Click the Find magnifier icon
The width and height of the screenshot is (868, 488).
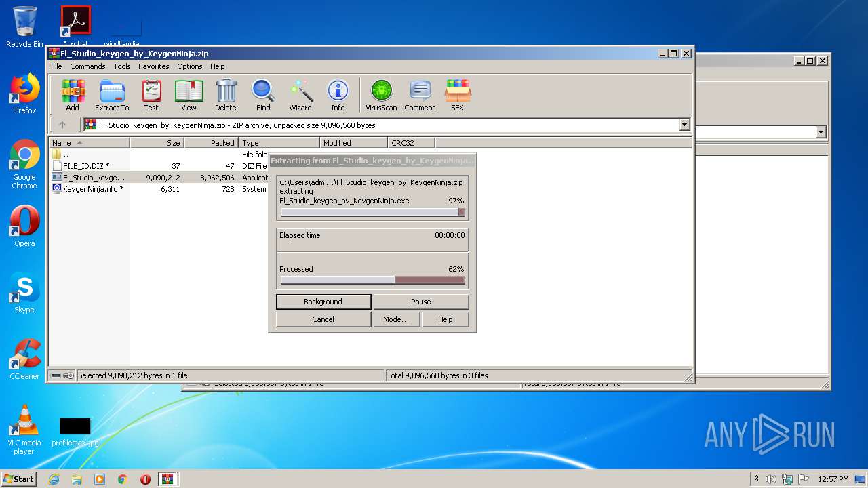pos(263,95)
